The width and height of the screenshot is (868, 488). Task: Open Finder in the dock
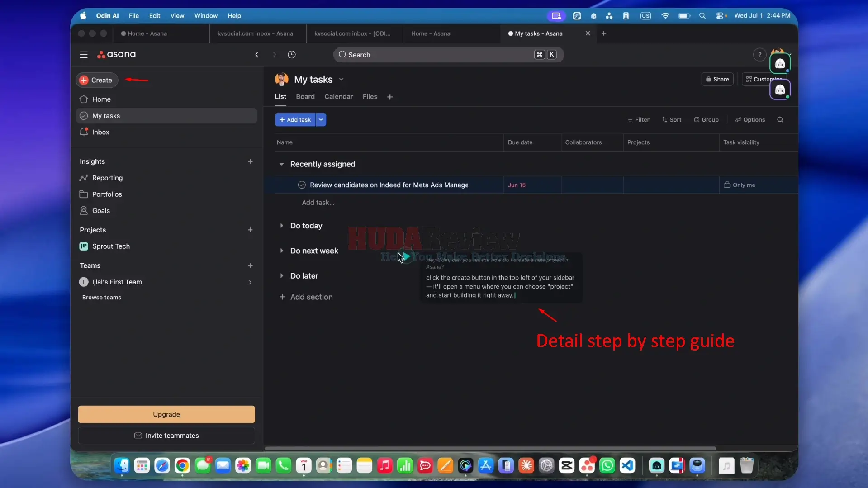pos(122,465)
